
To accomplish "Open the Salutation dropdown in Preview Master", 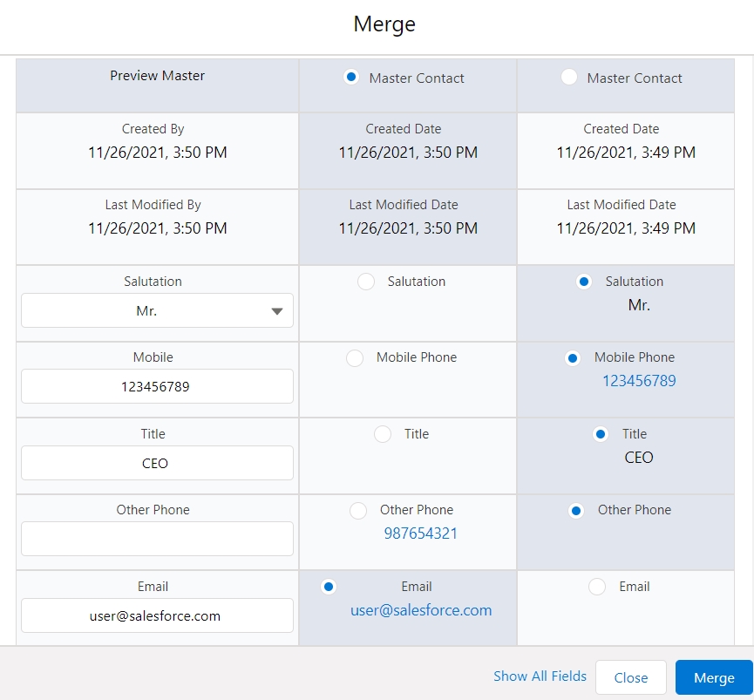I will click(x=157, y=310).
